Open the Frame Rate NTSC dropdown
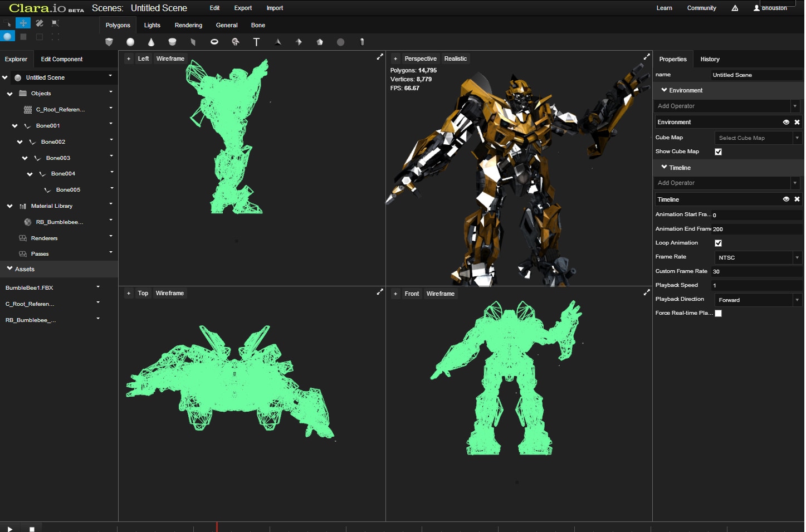Screen dimensions: 806x532 pos(758,257)
